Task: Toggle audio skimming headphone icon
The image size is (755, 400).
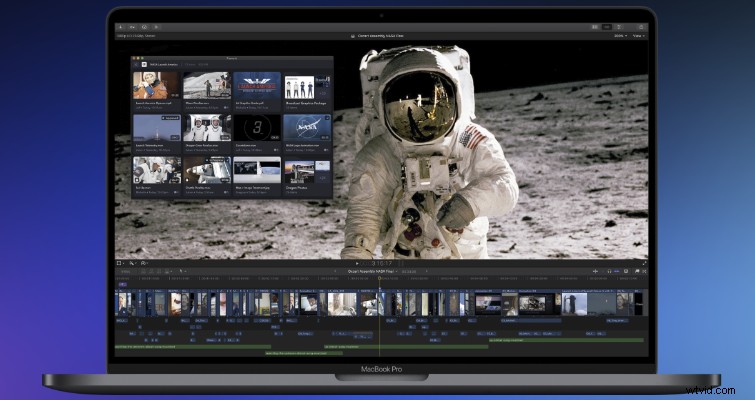Action: point(609,271)
